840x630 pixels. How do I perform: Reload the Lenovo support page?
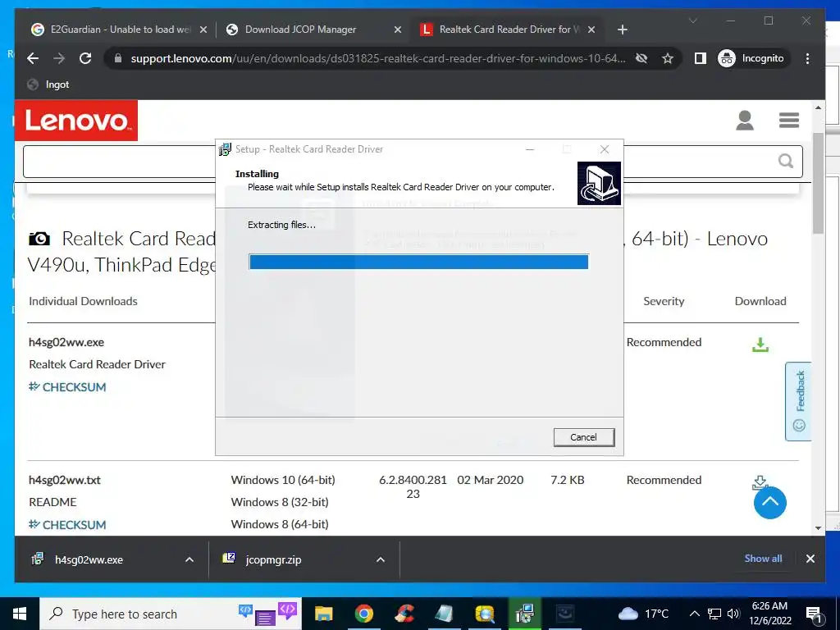tap(85, 58)
